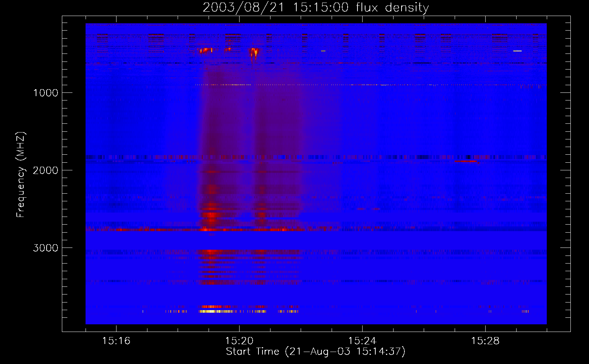The height and width of the screenshot is (364, 589).
Task: Click the 3000 frequency tick label
Action: pyautogui.click(x=46, y=248)
